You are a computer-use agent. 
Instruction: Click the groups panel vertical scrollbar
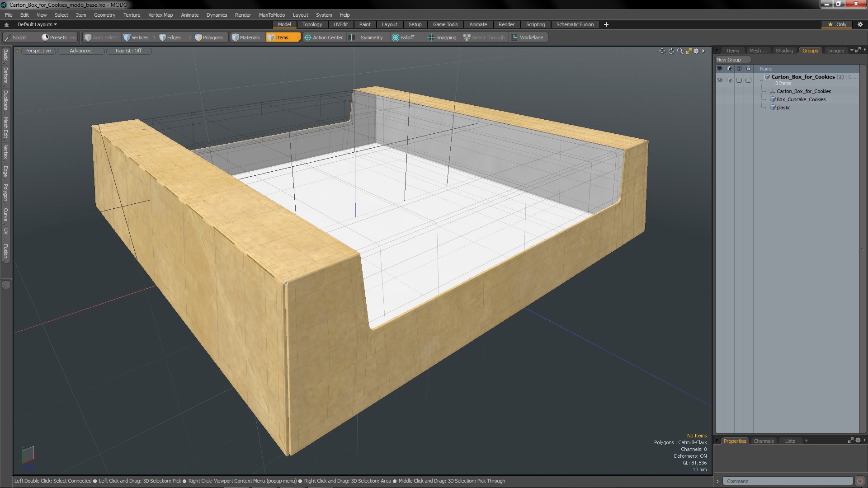(862, 249)
